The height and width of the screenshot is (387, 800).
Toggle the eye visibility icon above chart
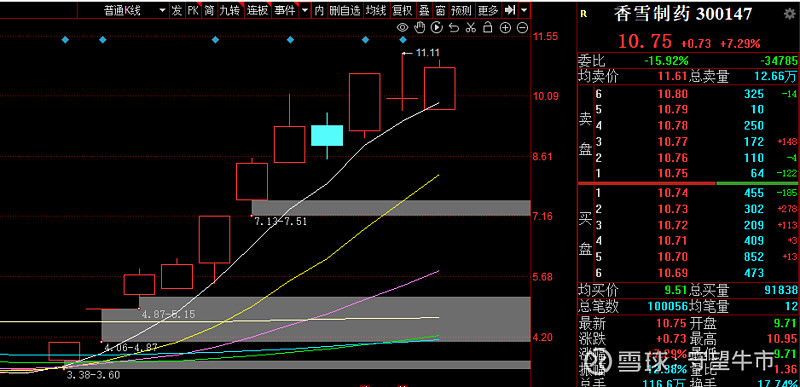pos(403,27)
